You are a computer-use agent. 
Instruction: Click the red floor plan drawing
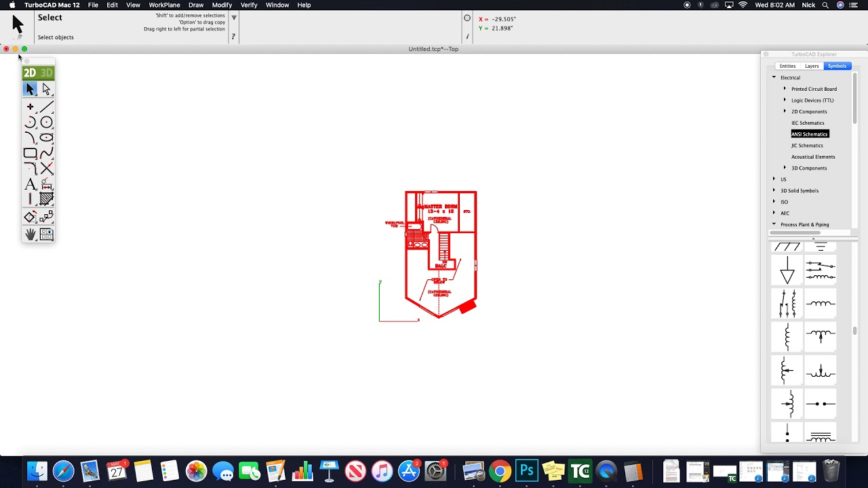pyautogui.click(x=440, y=254)
